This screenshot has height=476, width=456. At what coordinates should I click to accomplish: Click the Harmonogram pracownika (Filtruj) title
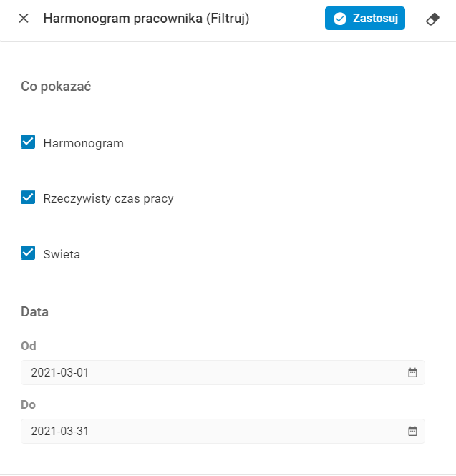pos(146,19)
